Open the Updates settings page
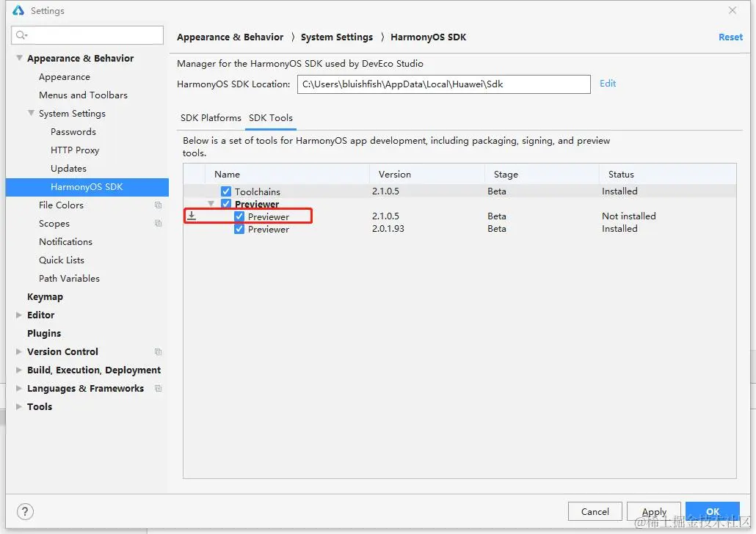Viewport: 756px width, 534px height. click(68, 168)
